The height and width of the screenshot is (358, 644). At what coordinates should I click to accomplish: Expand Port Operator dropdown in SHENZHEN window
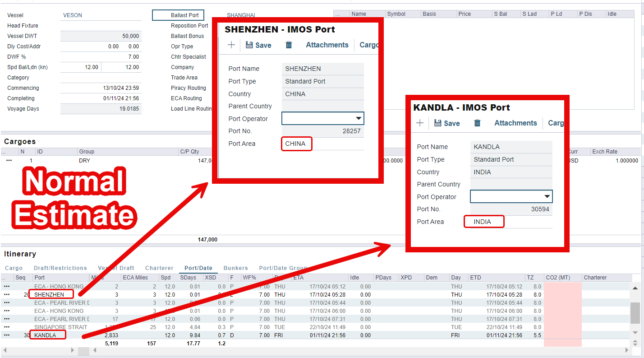[359, 119]
